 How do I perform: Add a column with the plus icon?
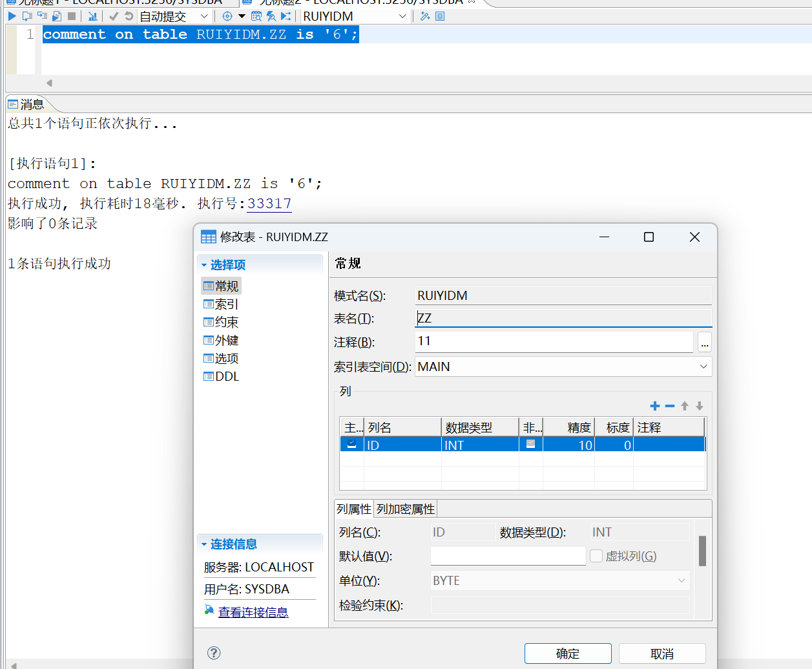pos(655,406)
